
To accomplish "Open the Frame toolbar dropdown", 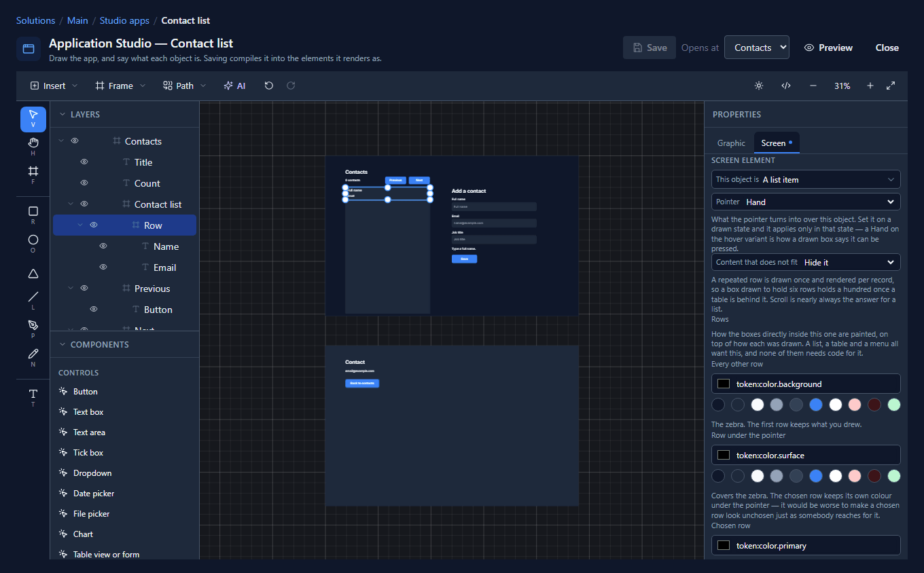I will pyautogui.click(x=120, y=86).
